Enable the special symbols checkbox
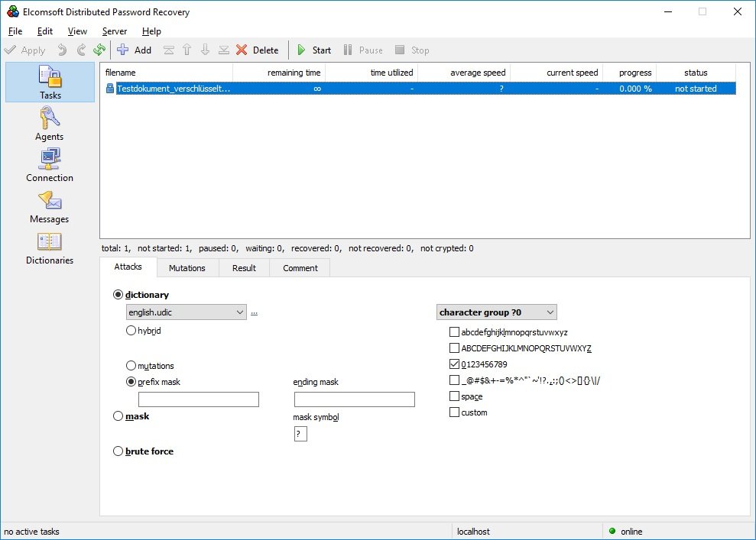 pyautogui.click(x=454, y=380)
